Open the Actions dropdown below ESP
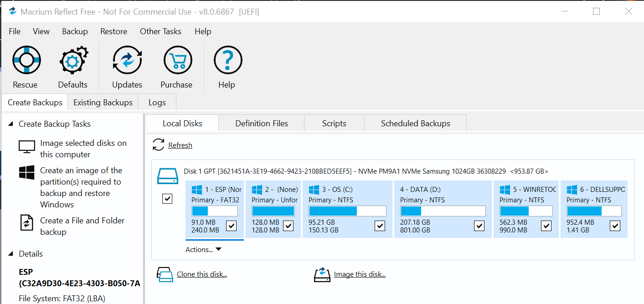 203,249
